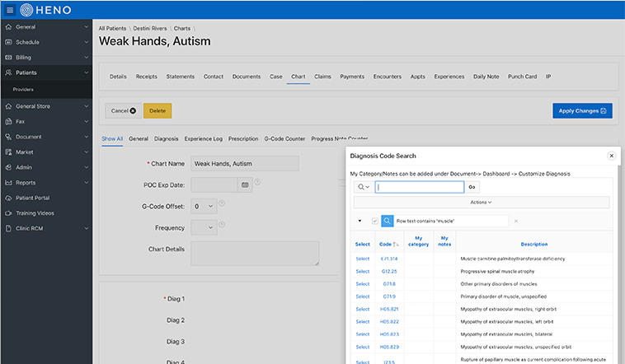Go to All Patients breadcrumb
The width and height of the screenshot is (625, 364).
point(112,28)
